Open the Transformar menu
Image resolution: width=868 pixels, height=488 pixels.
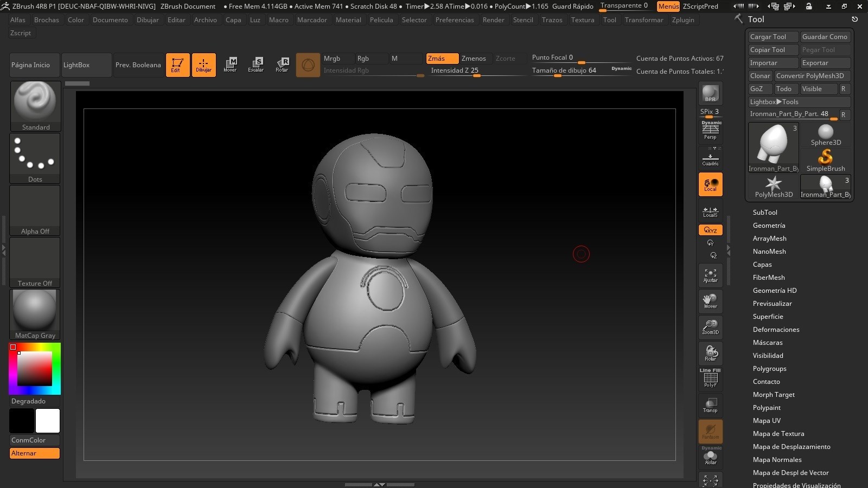coord(644,20)
